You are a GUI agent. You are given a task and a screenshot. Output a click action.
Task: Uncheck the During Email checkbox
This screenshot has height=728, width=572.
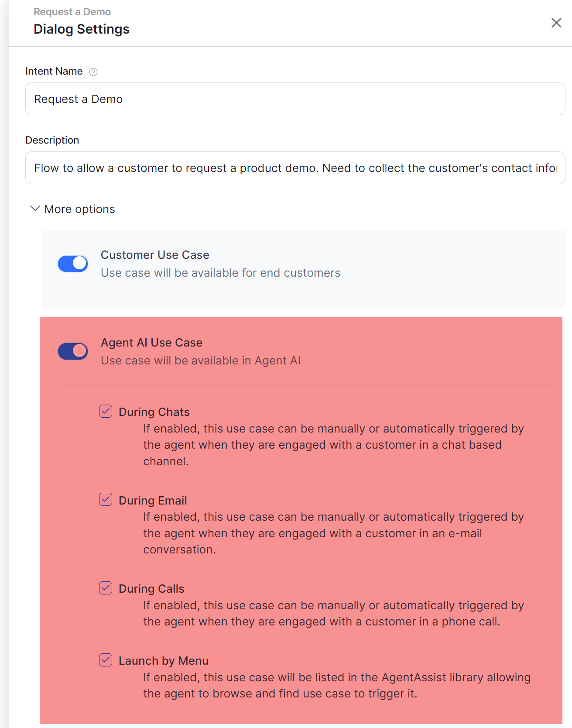click(x=106, y=499)
